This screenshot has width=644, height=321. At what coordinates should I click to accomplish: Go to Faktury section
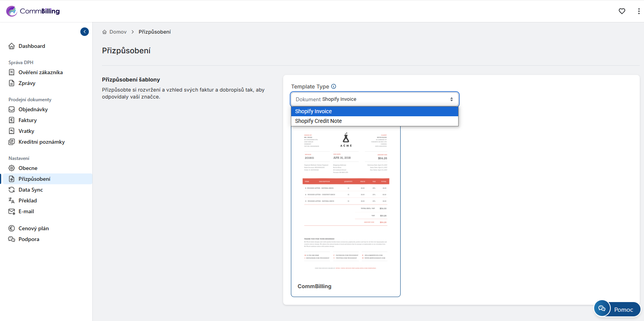point(27,120)
